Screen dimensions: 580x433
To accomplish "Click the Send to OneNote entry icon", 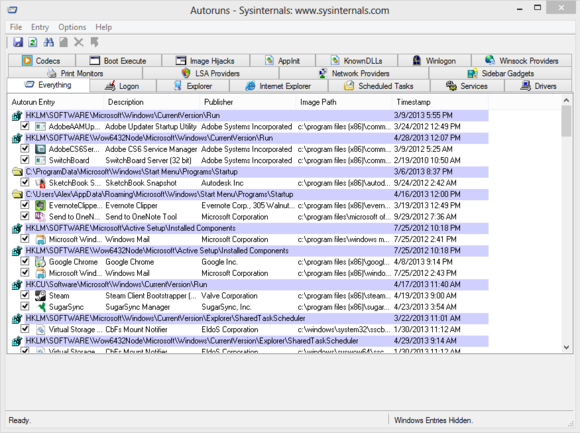I will pyautogui.click(x=40, y=217).
